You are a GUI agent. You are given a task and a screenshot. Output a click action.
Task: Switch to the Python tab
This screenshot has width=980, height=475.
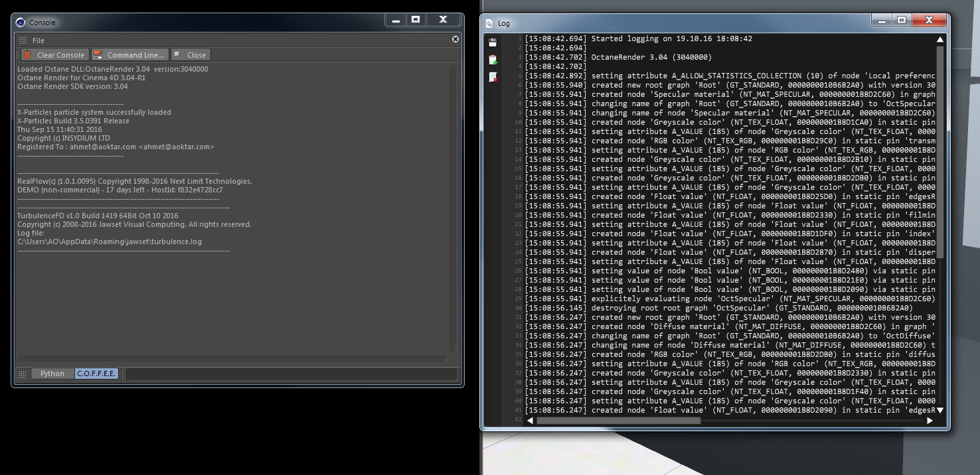(x=52, y=373)
